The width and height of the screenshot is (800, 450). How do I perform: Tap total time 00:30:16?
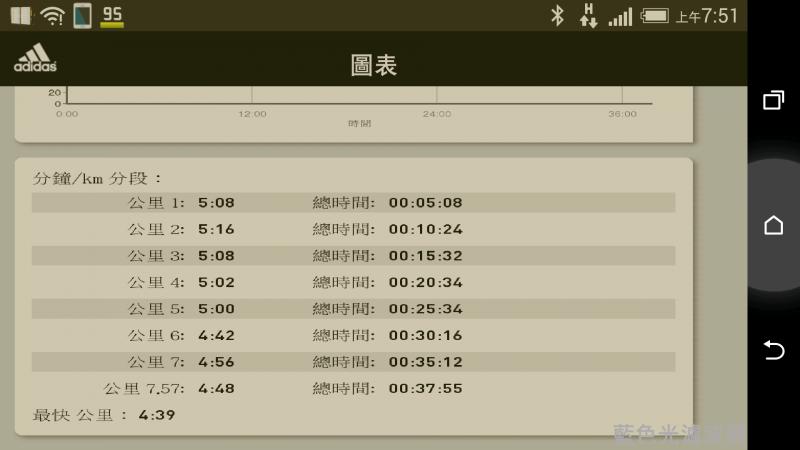pyautogui.click(x=426, y=335)
